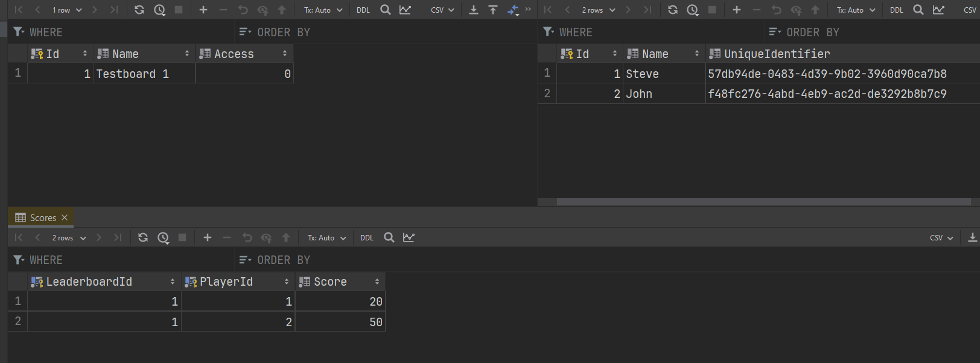This screenshot has width=980, height=363.
Task: Open page size dropdown in UniqueIdentifier table panel
Action: click(x=599, y=10)
